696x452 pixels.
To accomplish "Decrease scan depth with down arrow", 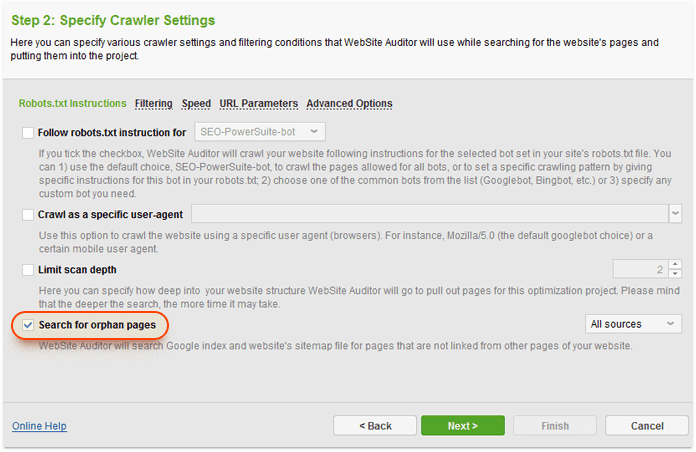I will tap(675, 274).
